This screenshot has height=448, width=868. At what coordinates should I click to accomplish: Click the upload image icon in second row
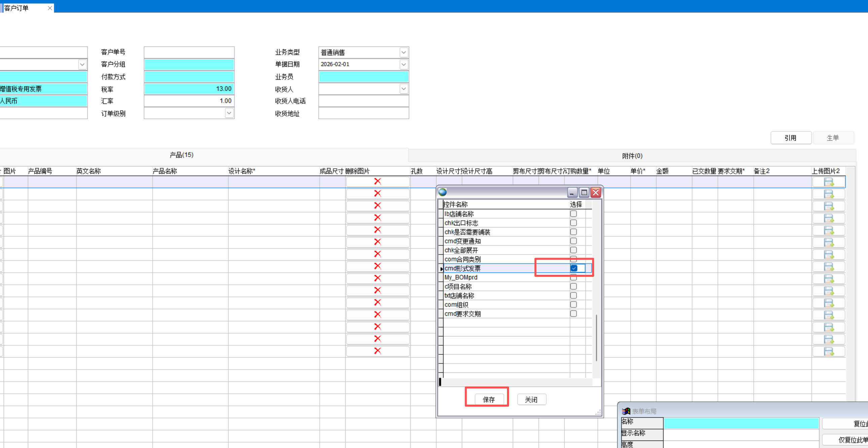tap(828, 194)
